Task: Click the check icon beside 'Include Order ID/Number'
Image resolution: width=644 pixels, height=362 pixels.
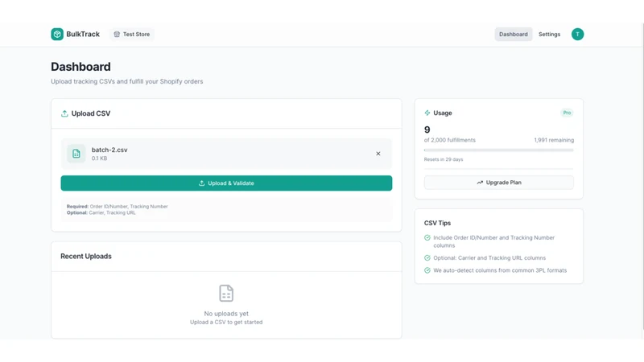Action: [x=427, y=237]
